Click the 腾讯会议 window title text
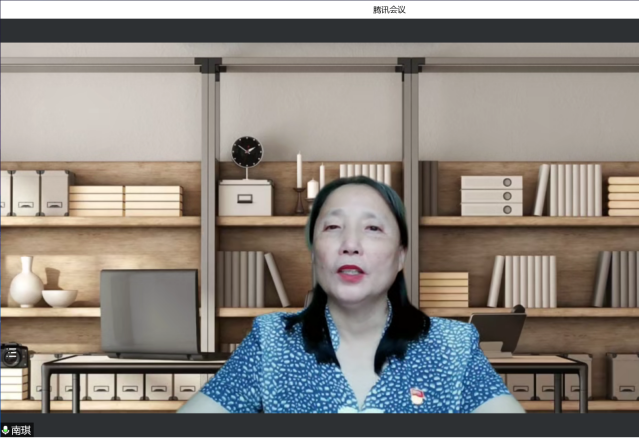639x438 pixels. (389, 9)
